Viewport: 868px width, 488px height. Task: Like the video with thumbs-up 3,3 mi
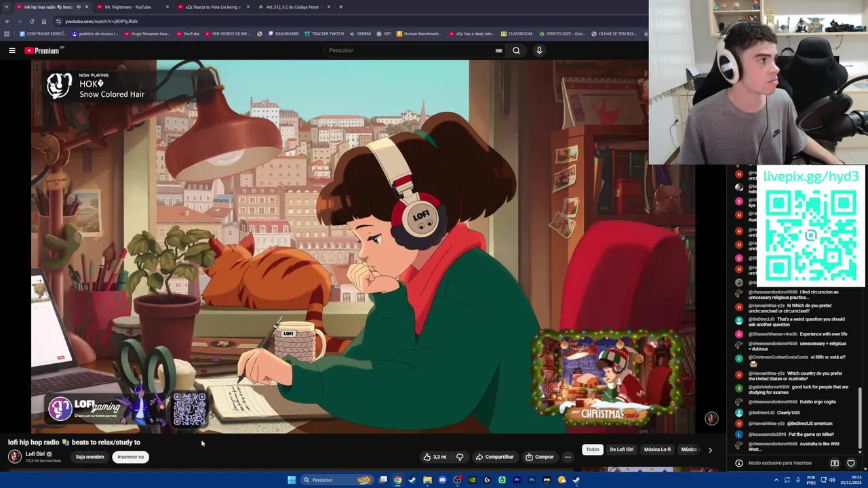pos(435,457)
